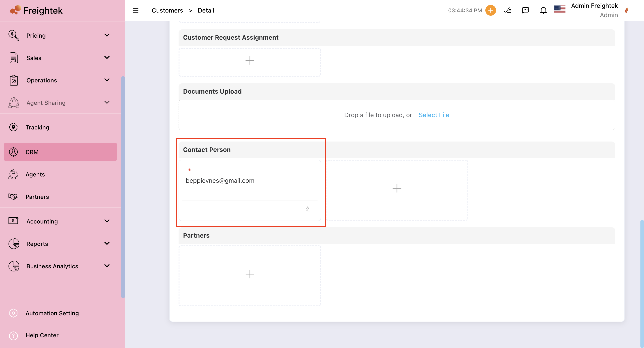Click the checklist tasks icon in header
The height and width of the screenshot is (348, 644).
click(508, 10)
